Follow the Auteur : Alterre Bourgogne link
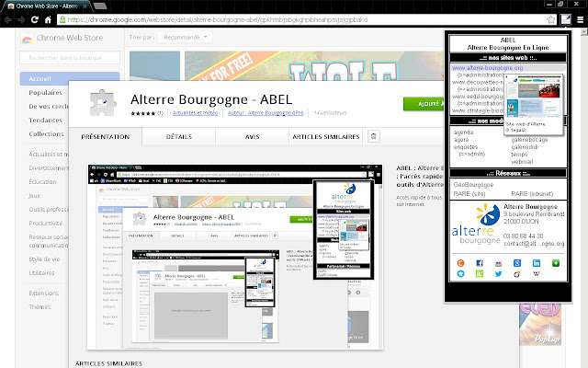588x368 pixels. click(x=266, y=112)
